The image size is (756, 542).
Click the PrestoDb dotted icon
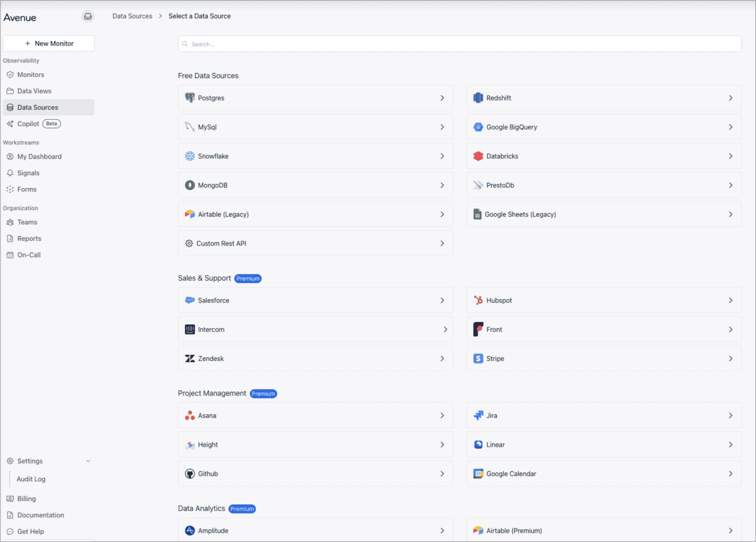(478, 185)
